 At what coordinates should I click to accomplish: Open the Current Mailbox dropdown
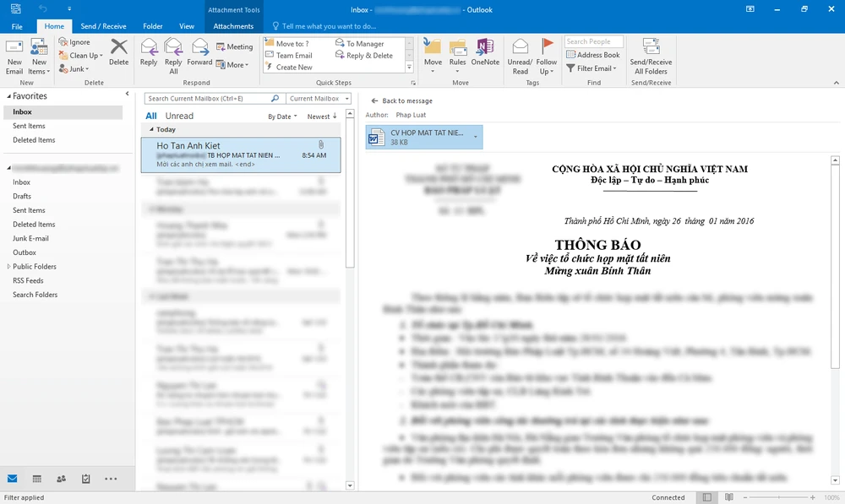point(317,98)
